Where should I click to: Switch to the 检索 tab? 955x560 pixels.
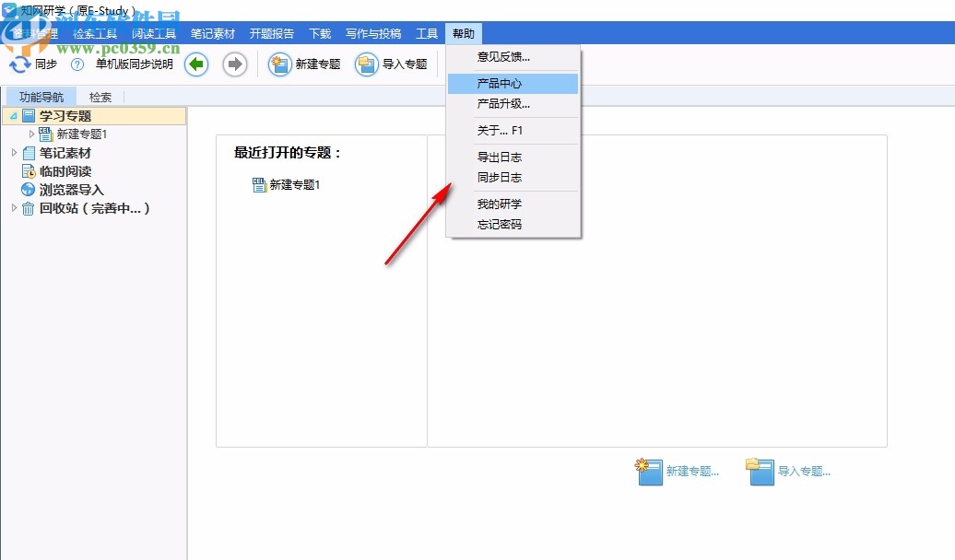100,96
